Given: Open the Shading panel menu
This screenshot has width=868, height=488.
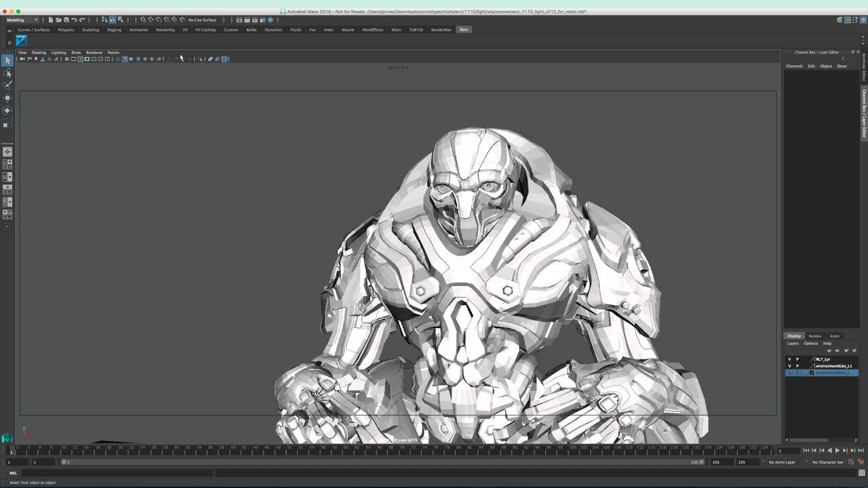Looking at the screenshot, I should (x=39, y=52).
